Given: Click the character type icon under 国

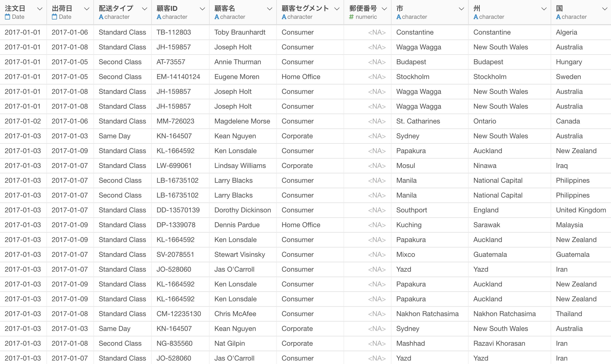Looking at the screenshot, I should click(558, 17).
